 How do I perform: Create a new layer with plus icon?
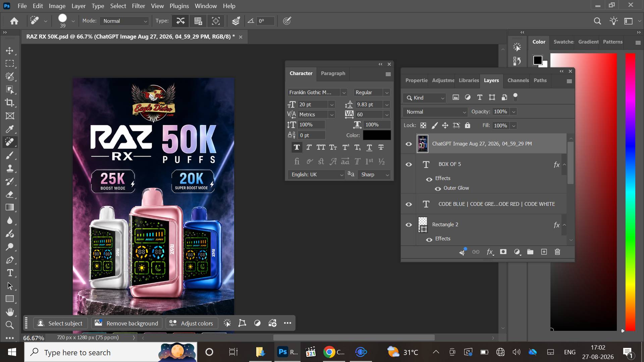tap(544, 252)
